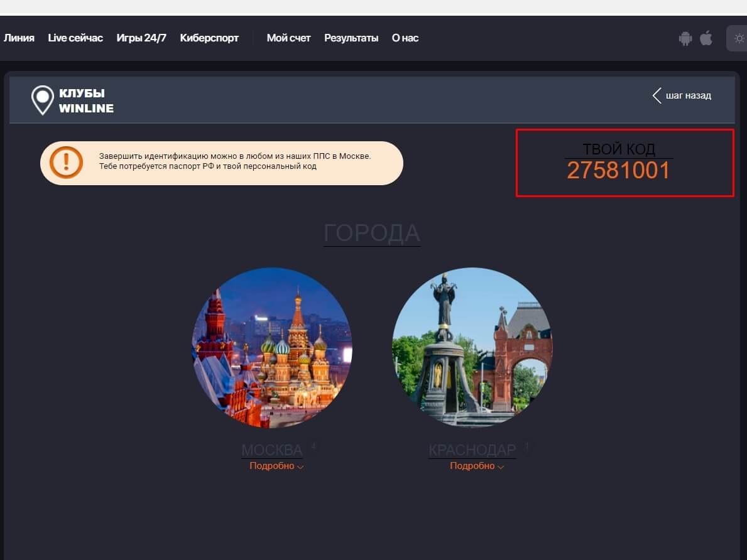Click the back chevron arrow

(x=657, y=95)
